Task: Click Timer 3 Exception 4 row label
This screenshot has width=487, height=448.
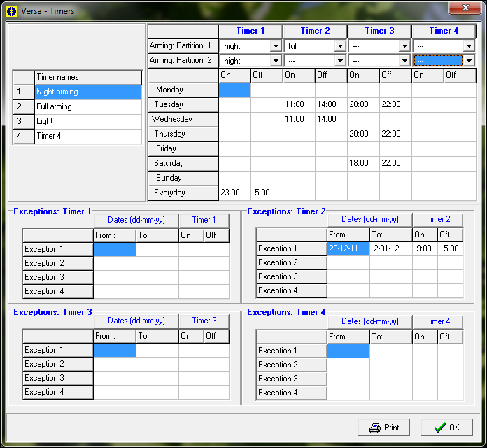Action: tap(58, 393)
